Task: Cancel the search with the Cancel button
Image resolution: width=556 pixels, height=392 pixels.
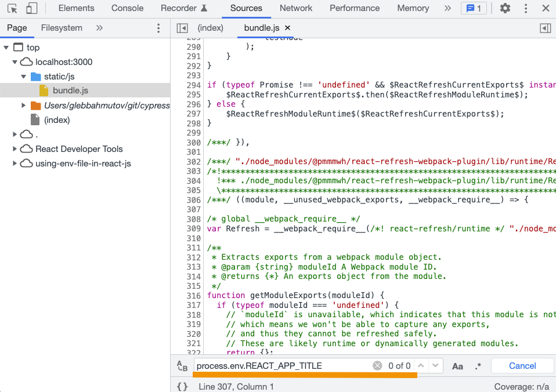Action: tap(522, 365)
